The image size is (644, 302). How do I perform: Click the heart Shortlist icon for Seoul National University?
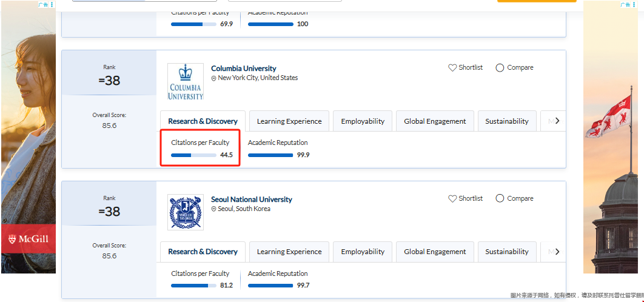click(452, 199)
